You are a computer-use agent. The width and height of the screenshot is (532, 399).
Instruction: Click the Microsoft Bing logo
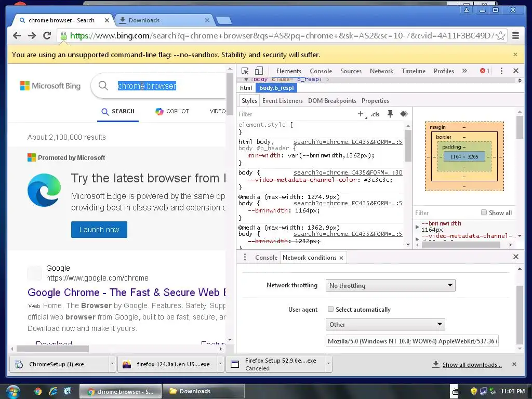click(50, 86)
